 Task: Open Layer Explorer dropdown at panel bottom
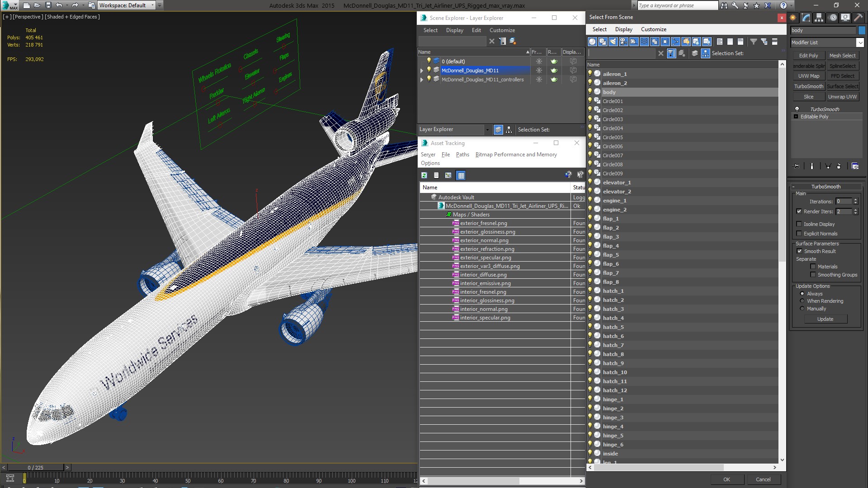click(487, 130)
